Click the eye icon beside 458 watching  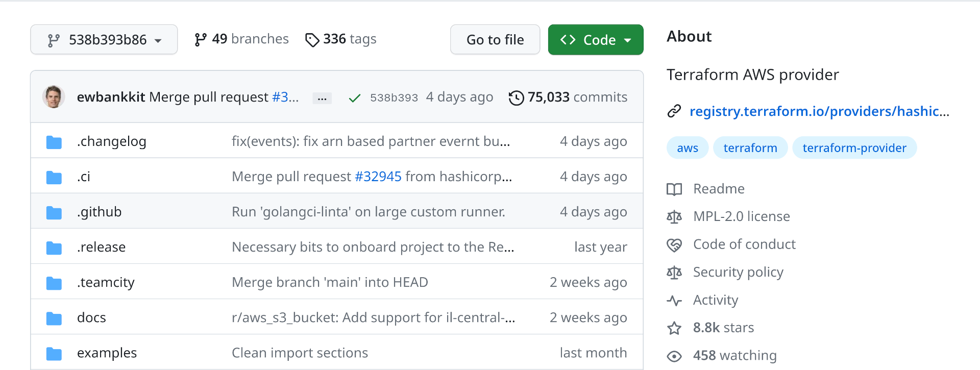pyautogui.click(x=674, y=356)
